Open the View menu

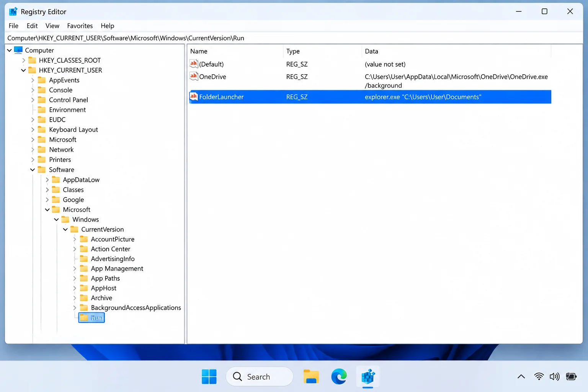[52, 26]
